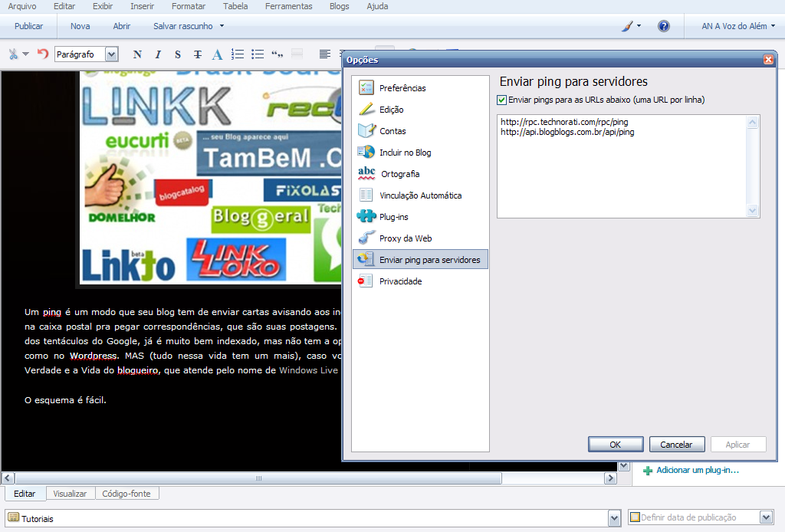
Task: Click ping URL box scroll up arrow
Action: click(x=752, y=122)
